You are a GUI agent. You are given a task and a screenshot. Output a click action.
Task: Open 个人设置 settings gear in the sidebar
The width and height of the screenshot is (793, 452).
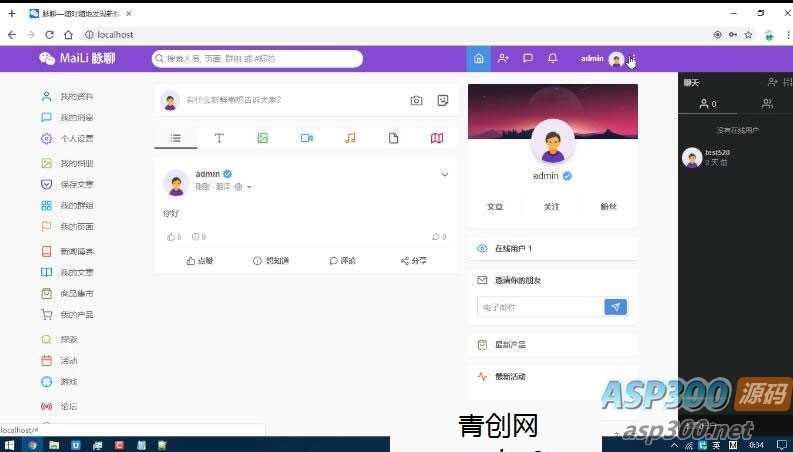point(67,138)
